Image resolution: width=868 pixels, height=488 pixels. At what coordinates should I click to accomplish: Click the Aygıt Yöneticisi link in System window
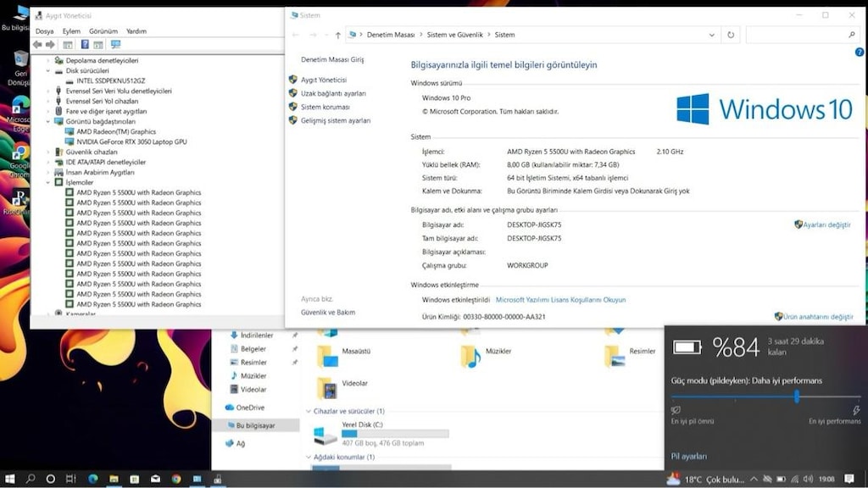(x=323, y=80)
